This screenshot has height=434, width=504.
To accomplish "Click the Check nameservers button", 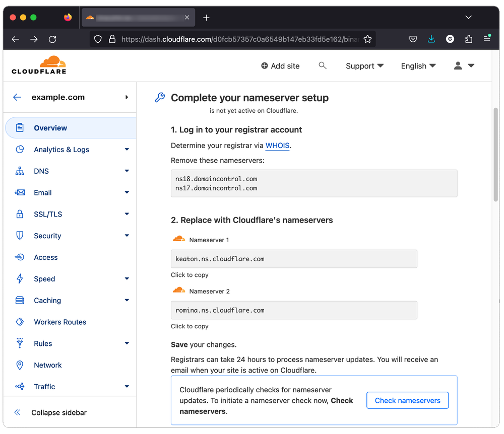I will point(407,400).
